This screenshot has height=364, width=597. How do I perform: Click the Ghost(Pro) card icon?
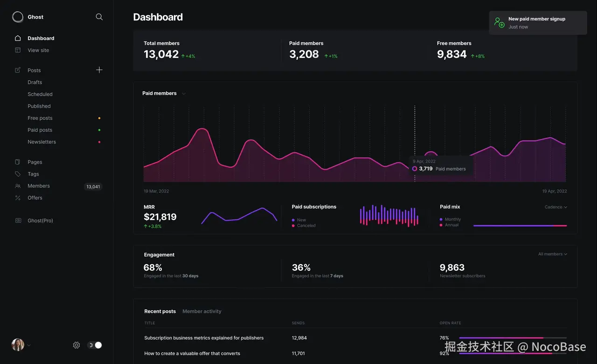[x=18, y=220]
